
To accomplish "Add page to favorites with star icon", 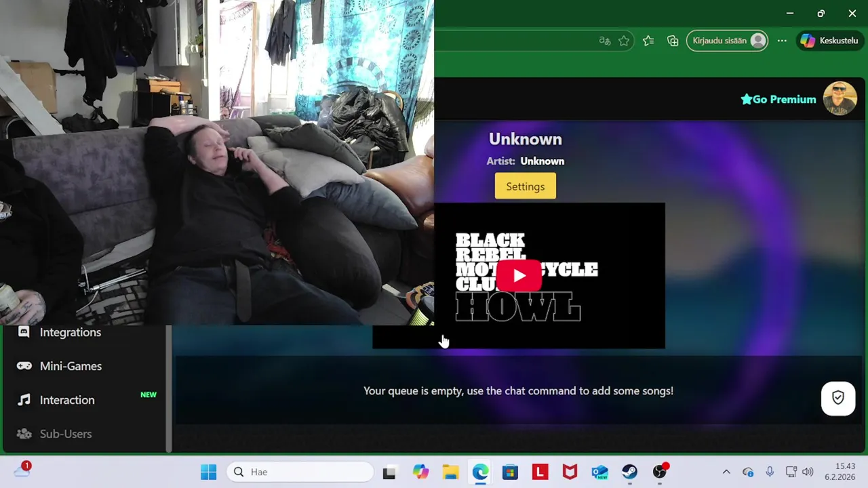I will 624,41.
